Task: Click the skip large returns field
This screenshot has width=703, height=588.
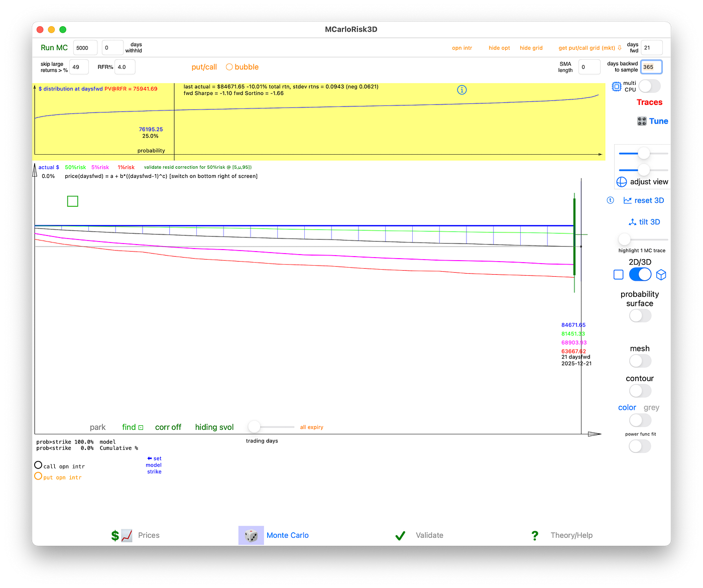Action: (x=79, y=67)
